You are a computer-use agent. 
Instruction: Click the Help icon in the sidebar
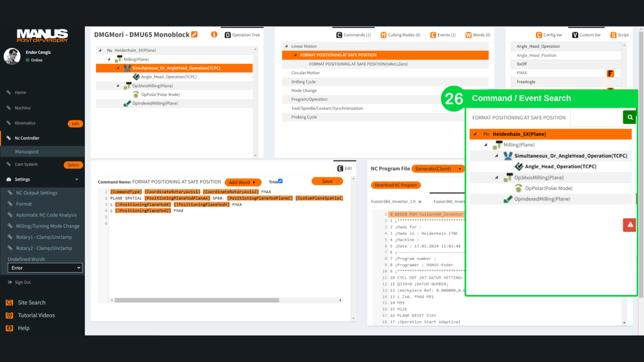click(x=10, y=328)
